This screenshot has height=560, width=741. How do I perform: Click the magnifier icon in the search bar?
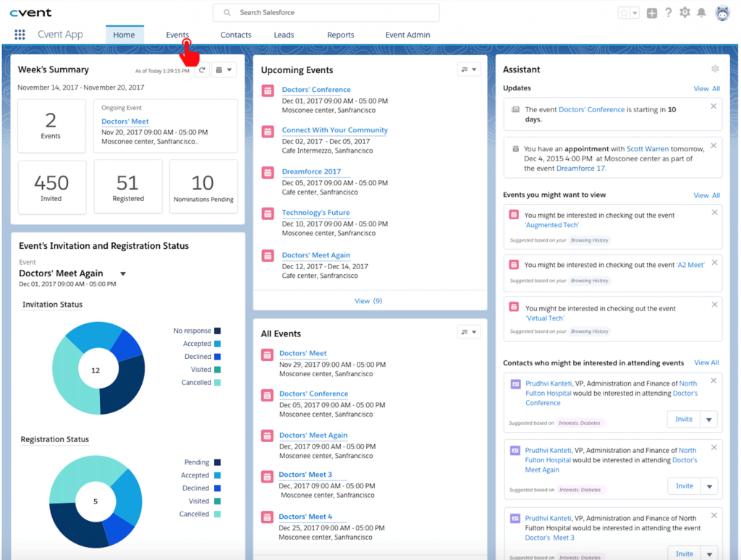227,13
